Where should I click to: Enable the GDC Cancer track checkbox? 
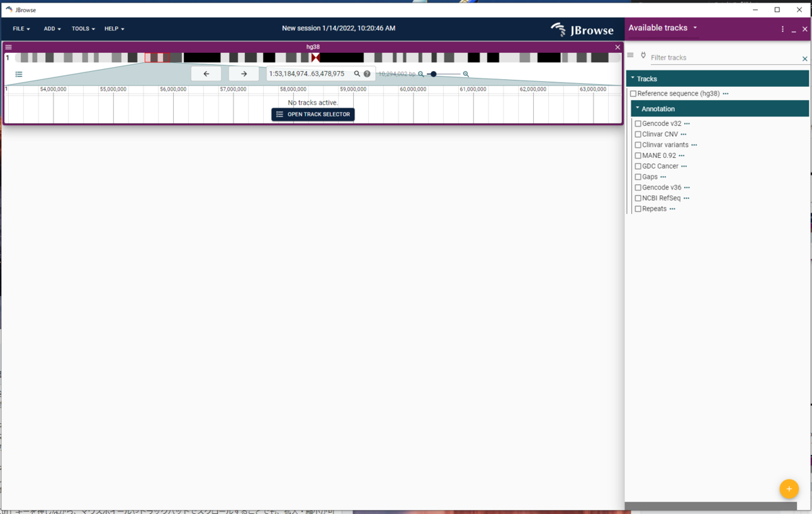(x=638, y=166)
